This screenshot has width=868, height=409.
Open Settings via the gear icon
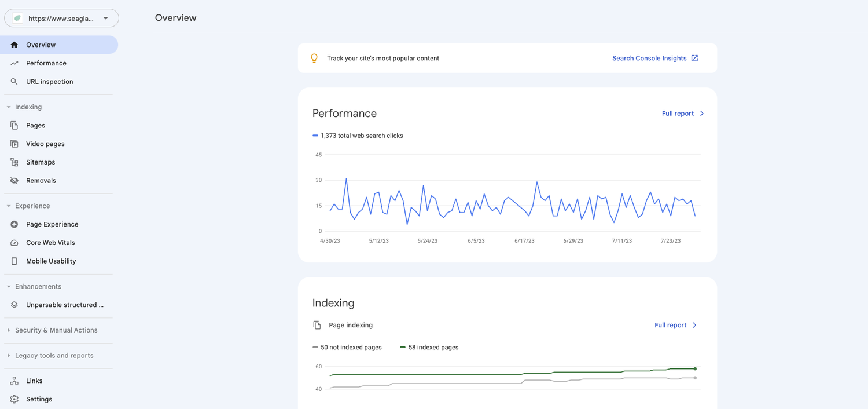[13, 399]
